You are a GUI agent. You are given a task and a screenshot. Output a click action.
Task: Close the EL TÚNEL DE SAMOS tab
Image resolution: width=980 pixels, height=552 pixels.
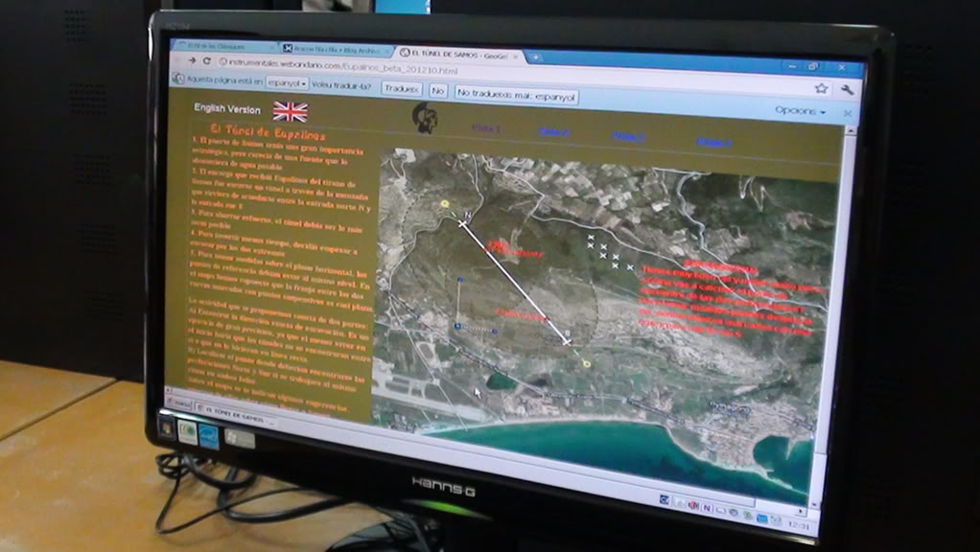(x=516, y=57)
